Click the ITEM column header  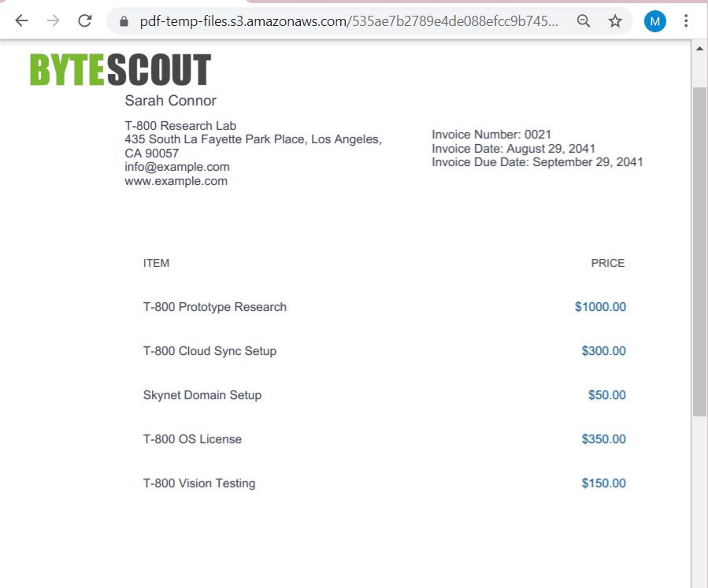tap(156, 263)
